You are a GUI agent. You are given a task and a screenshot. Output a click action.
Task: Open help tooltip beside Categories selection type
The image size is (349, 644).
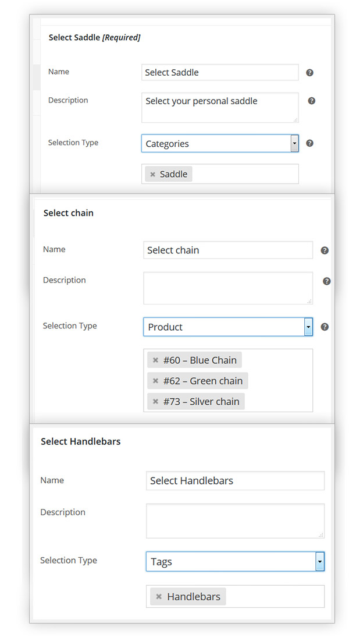click(x=309, y=143)
